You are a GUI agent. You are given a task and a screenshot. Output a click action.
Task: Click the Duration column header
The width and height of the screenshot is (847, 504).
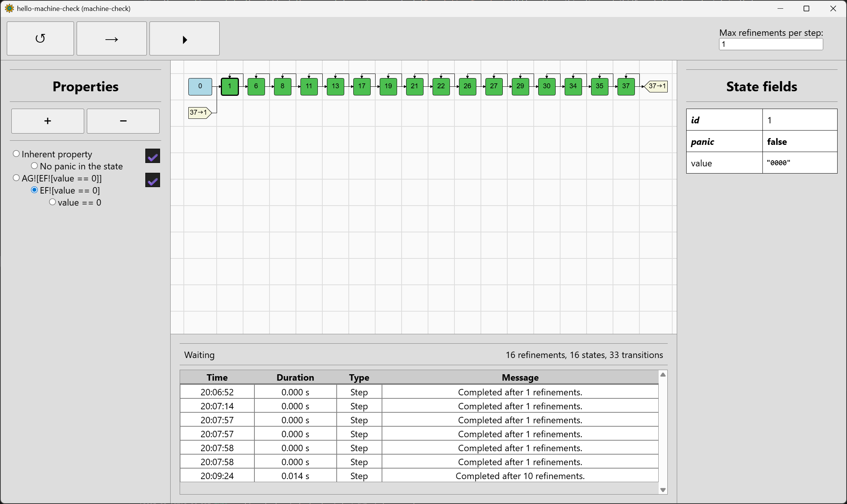coord(295,378)
